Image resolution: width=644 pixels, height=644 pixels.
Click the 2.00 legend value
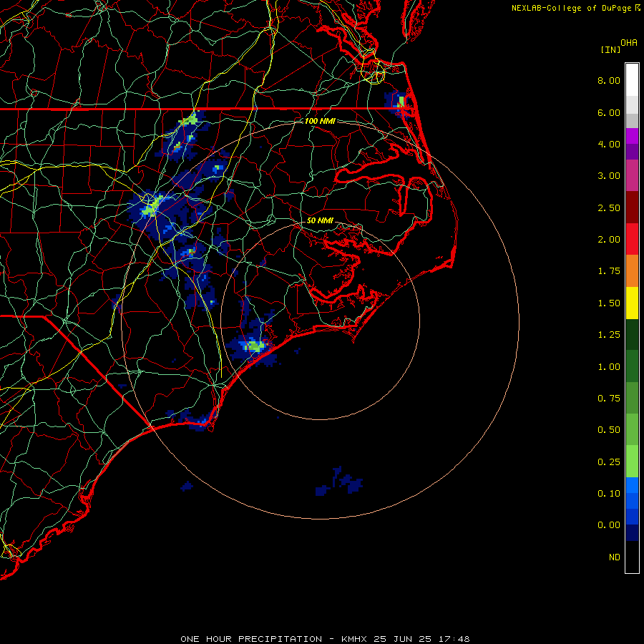coord(609,240)
